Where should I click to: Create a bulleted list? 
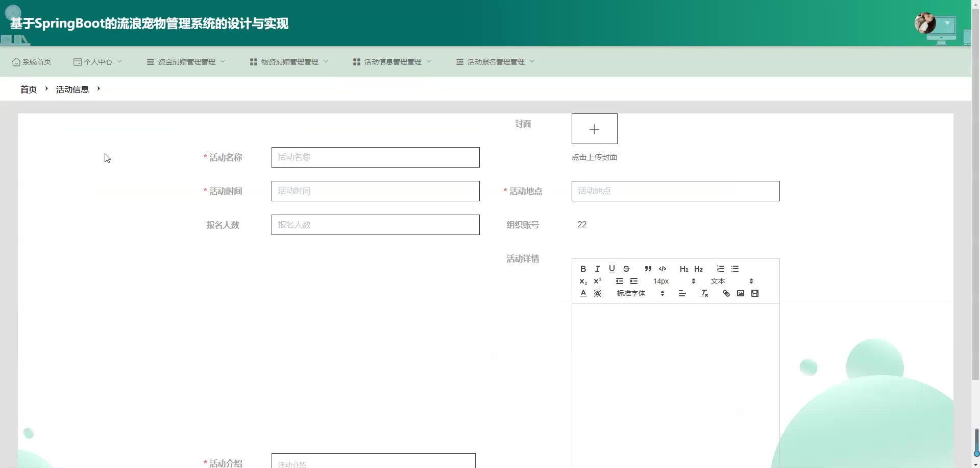(x=735, y=269)
